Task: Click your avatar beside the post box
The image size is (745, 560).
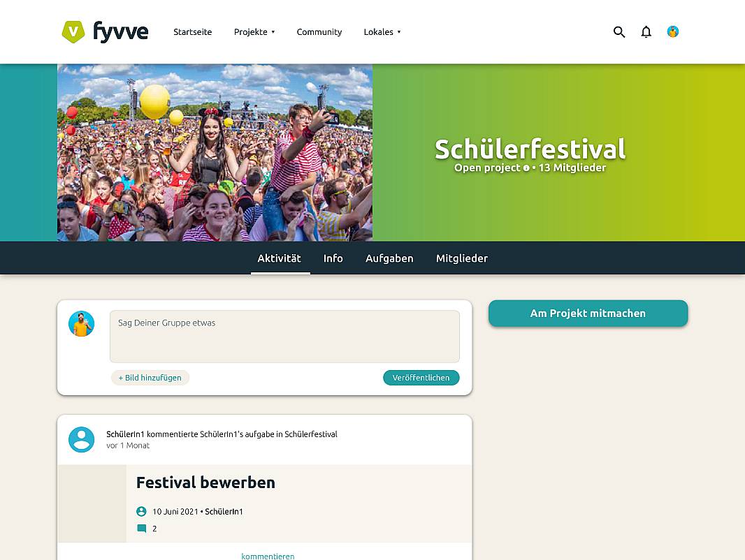Action: [81, 324]
